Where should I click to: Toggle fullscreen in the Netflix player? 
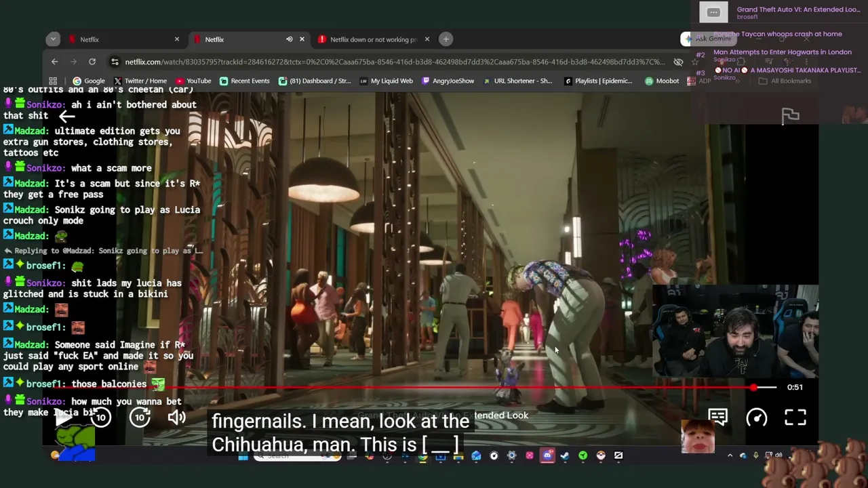(x=795, y=418)
